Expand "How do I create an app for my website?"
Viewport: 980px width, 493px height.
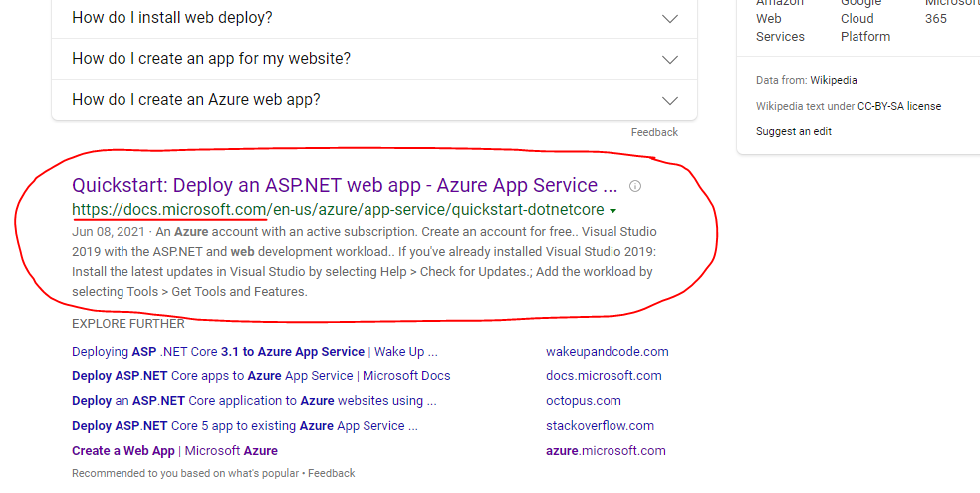(x=373, y=59)
